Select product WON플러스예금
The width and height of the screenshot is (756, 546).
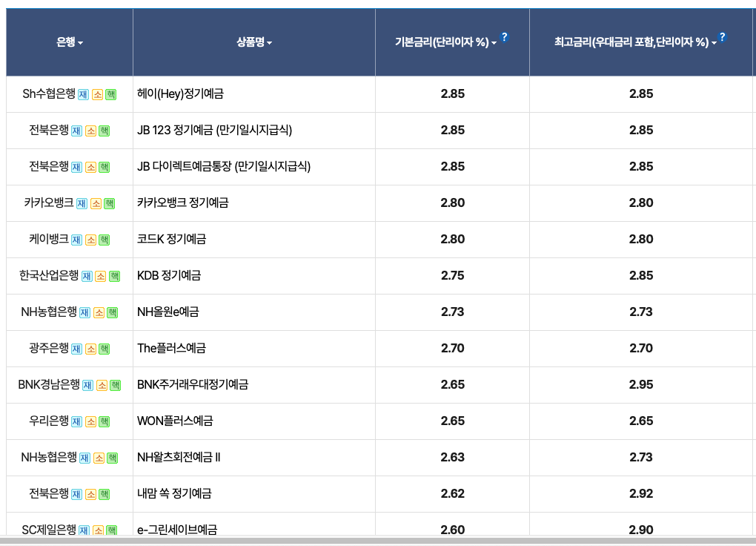click(x=175, y=421)
